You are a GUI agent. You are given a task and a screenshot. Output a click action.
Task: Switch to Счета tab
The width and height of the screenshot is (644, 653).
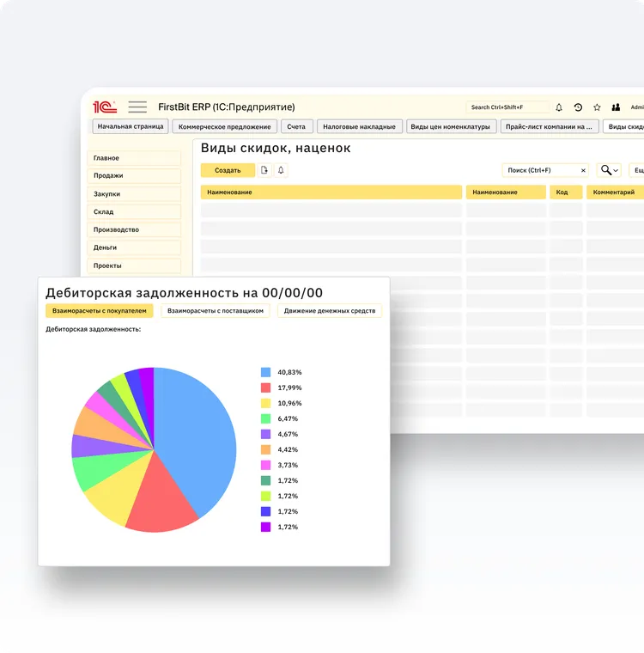click(x=296, y=126)
